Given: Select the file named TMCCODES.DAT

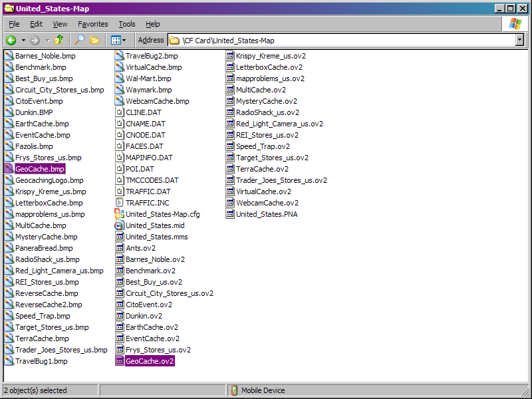Looking at the screenshot, I should coord(152,180).
